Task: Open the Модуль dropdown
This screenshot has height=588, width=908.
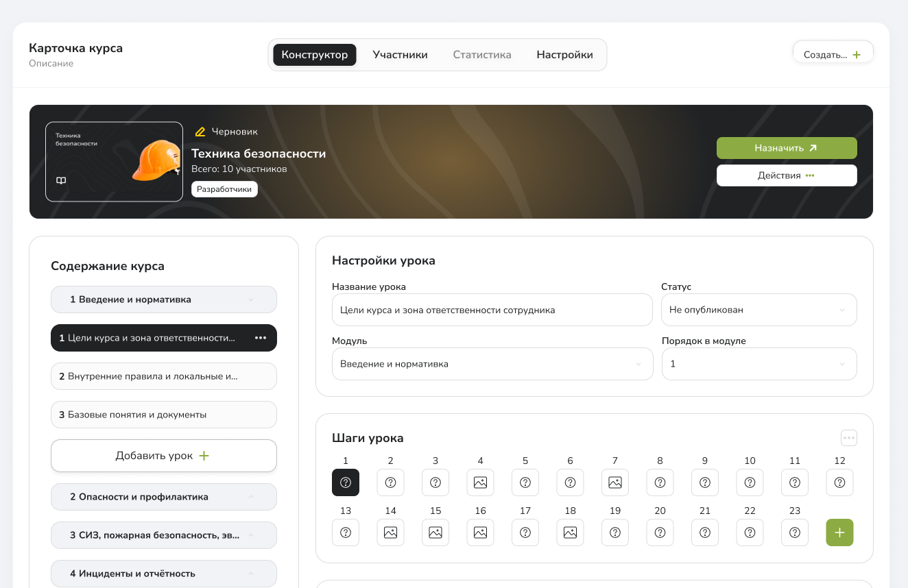Action: coord(492,364)
